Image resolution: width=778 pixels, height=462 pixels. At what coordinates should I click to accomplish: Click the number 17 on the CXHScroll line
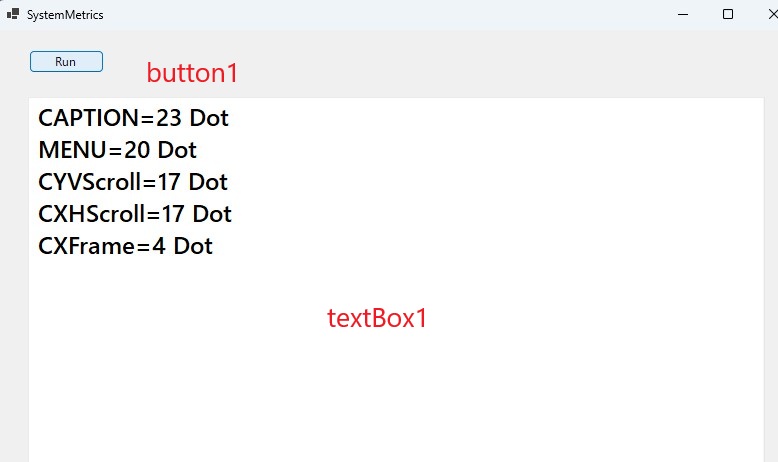[173, 214]
